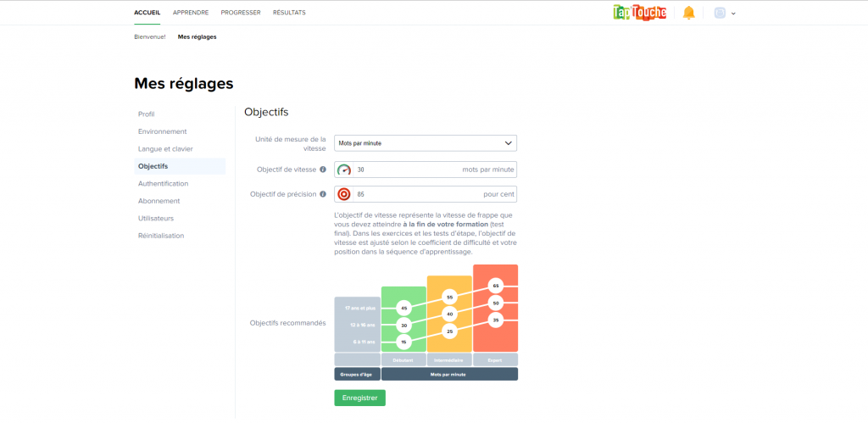Click the red target precision icon
This screenshot has height=423, width=868.
(344, 194)
